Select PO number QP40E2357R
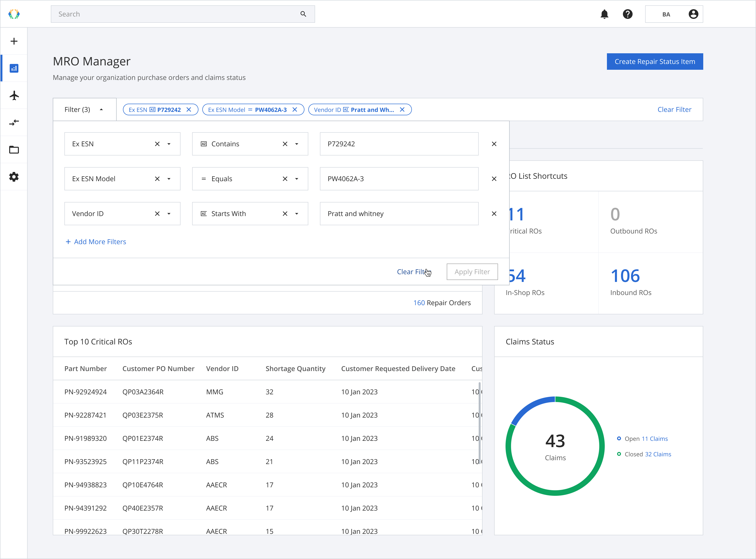The width and height of the screenshot is (756, 559). click(143, 509)
